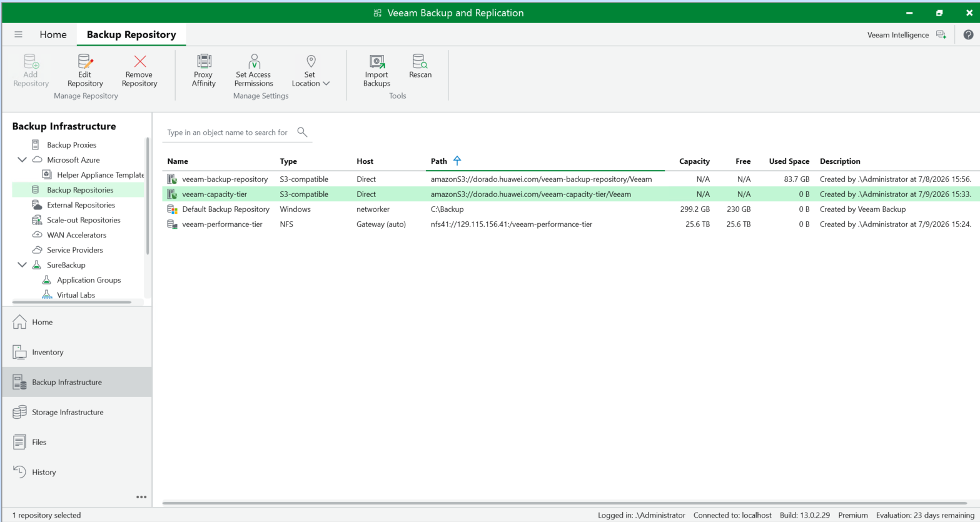The image size is (980, 522).
Task: Sort the list by Type column
Action: coord(288,161)
